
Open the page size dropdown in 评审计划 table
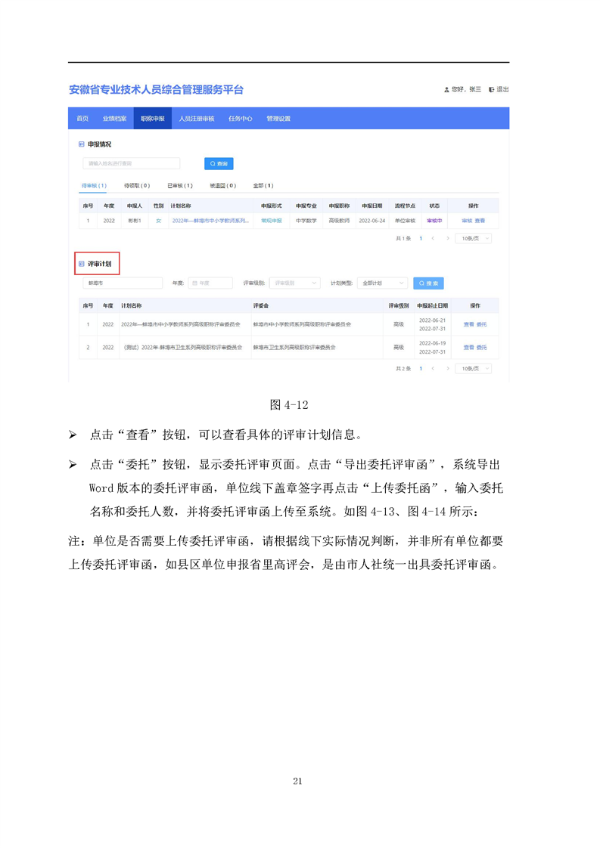(473, 368)
